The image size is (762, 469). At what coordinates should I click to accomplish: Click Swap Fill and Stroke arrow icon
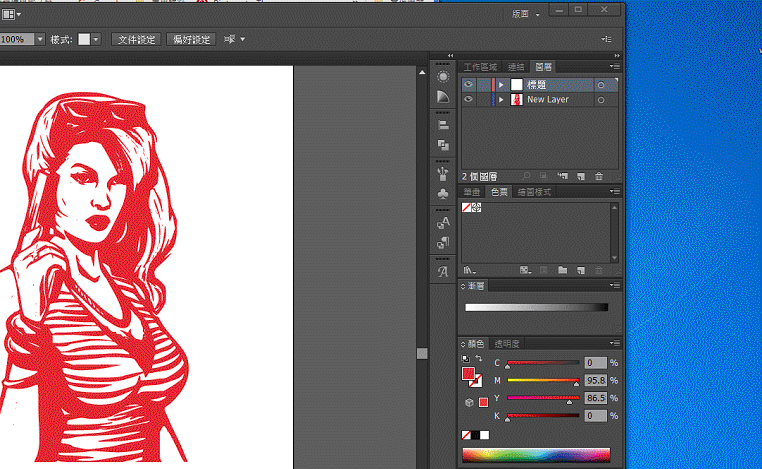coord(479,358)
